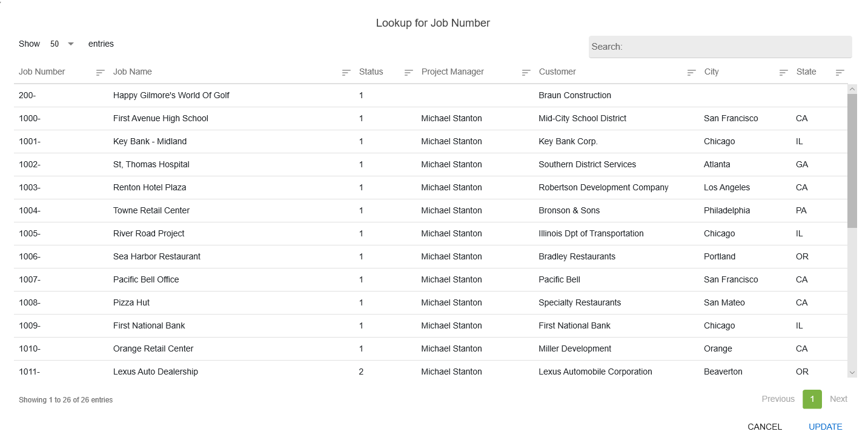This screenshot has width=868, height=440.
Task: Select job number 1002-
Action: coord(30,164)
